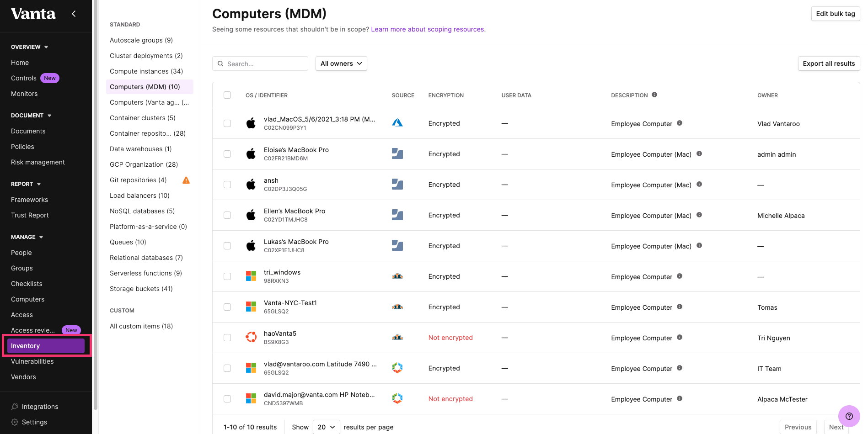This screenshot has height=434, width=868.
Task: Click info icon in tri_windows description cell
Action: click(680, 276)
